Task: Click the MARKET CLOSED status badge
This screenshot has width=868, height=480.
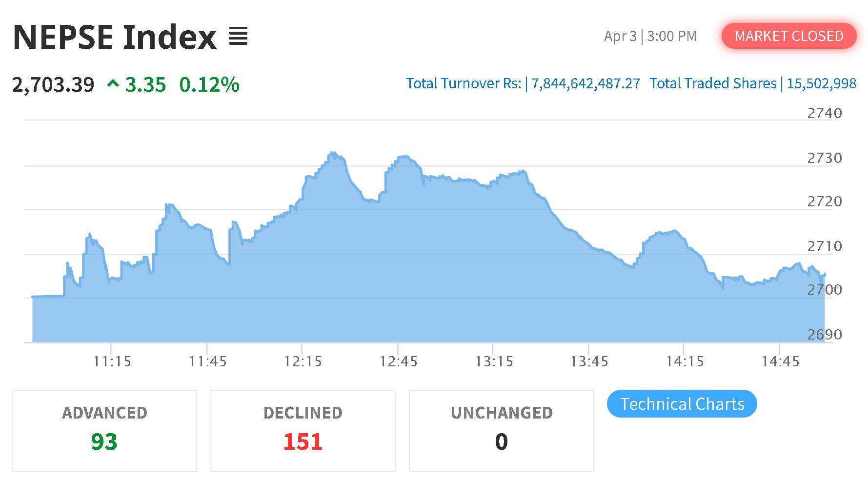Action: 789,36
